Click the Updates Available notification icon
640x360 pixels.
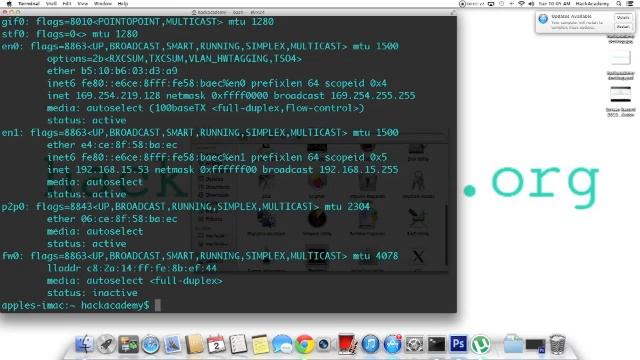pyautogui.click(x=543, y=19)
